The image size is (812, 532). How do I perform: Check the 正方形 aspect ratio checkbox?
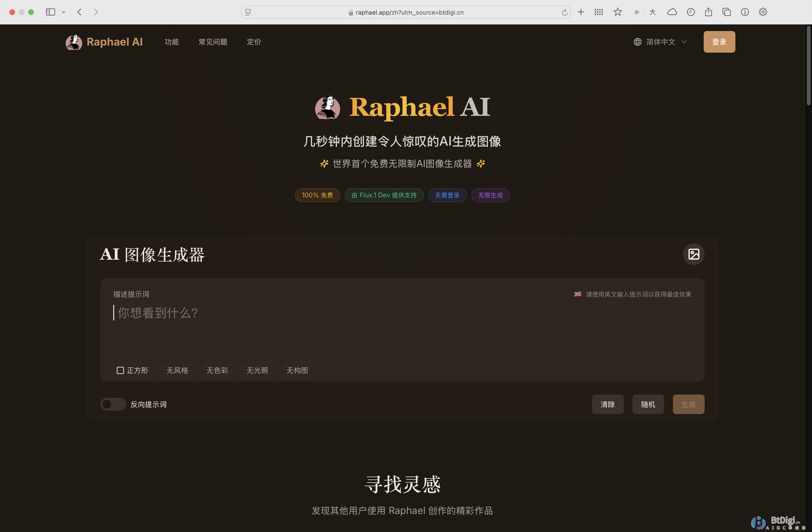coord(120,370)
